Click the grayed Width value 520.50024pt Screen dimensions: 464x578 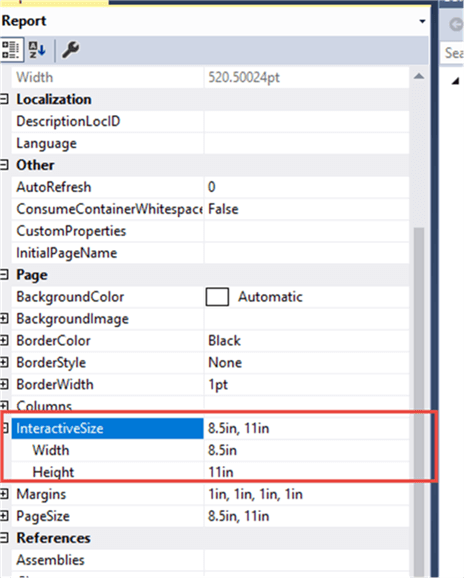click(x=307, y=77)
